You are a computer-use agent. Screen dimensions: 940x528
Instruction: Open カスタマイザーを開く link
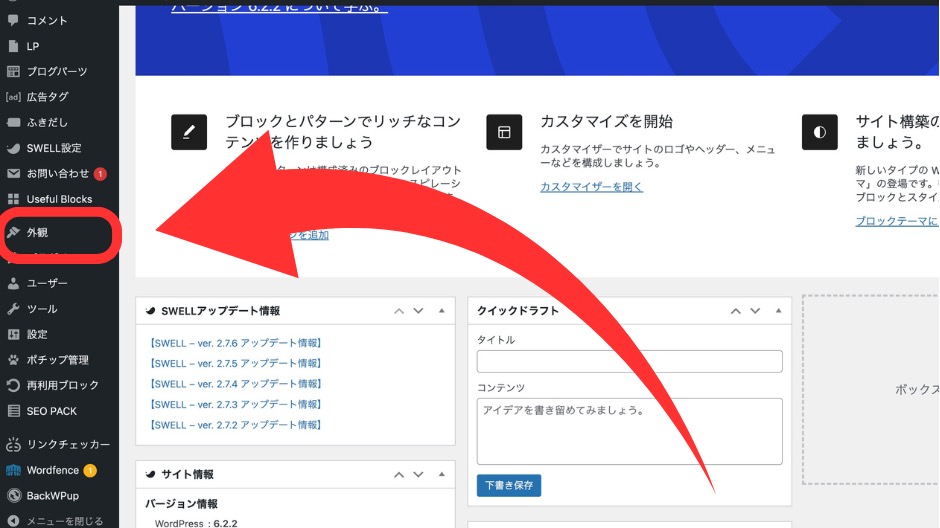(591, 187)
